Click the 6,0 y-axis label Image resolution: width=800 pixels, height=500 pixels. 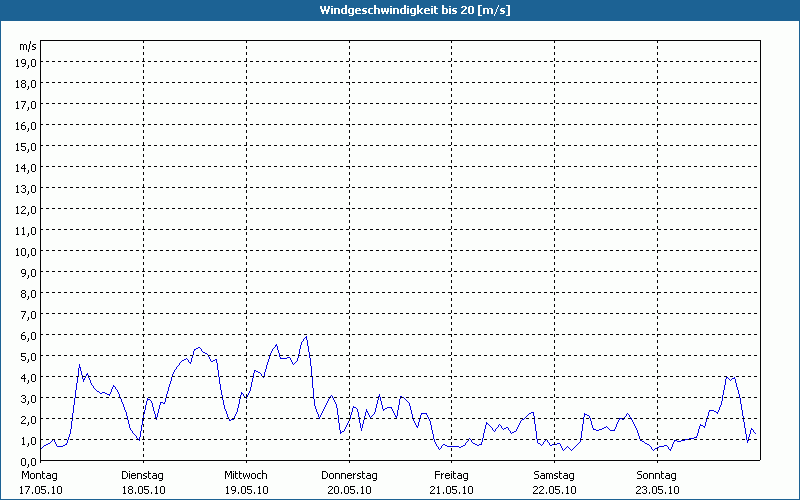[x=29, y=336]
